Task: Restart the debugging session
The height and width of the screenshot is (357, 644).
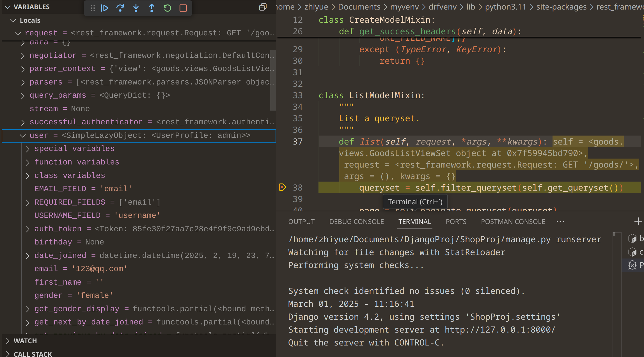Action: tap(168, 8)
